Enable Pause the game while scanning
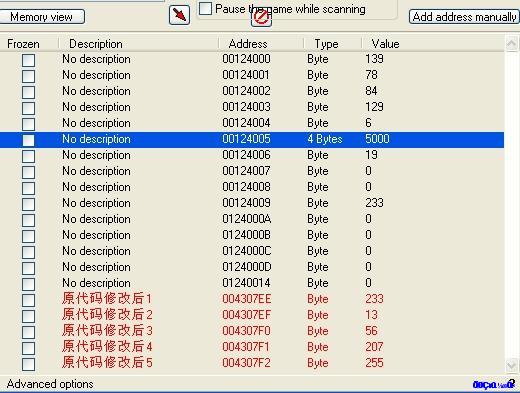520x393 pixels. point(205,9)
